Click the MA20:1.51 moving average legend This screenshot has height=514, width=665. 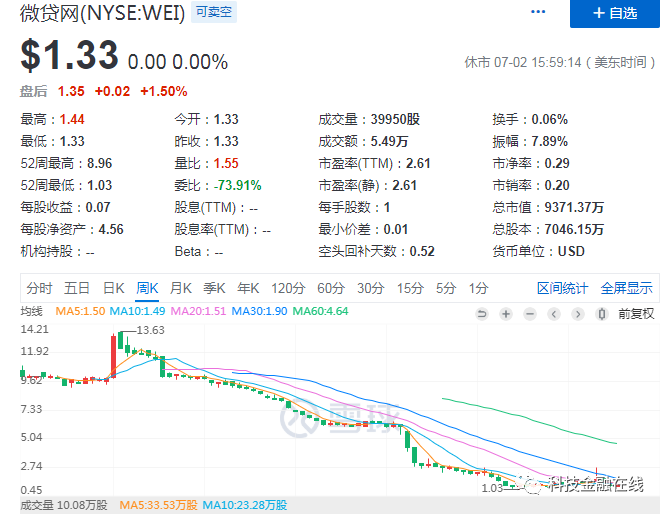pos(198,311)
